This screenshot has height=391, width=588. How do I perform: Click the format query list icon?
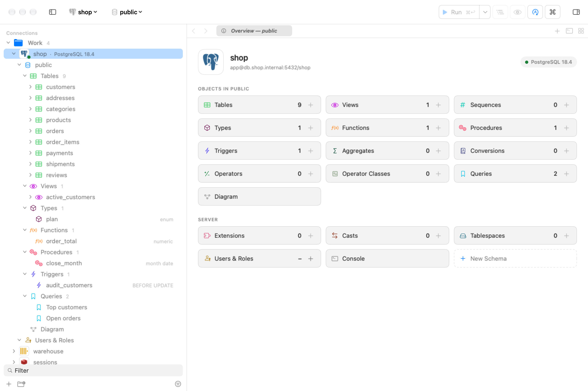(x=500, y=12)
